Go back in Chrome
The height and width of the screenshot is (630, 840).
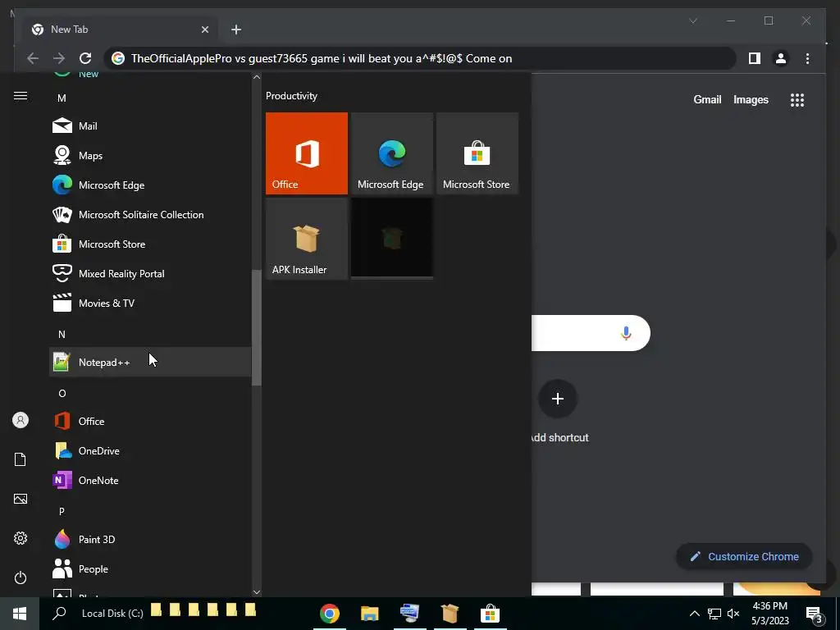pyautogui.click(x=33, y=58)
